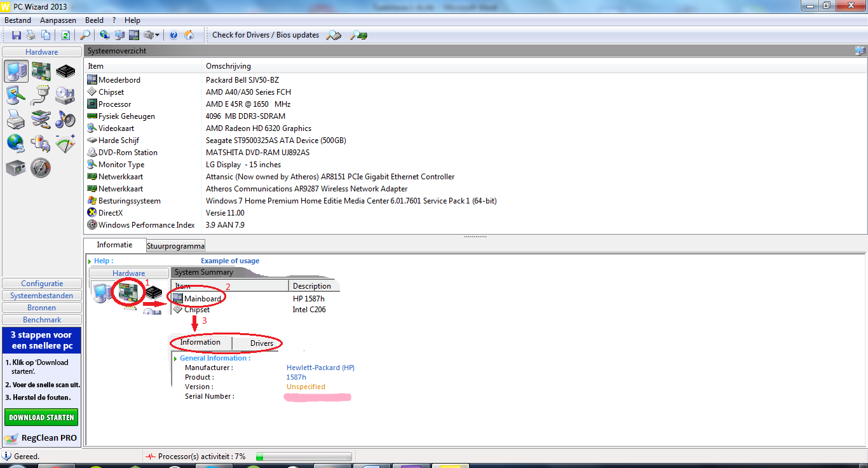Image resolution: width=868 pixels, height=468 pixels.
Task: Click the driver update magnifier-with-chip icon
Action: [334, 35]
